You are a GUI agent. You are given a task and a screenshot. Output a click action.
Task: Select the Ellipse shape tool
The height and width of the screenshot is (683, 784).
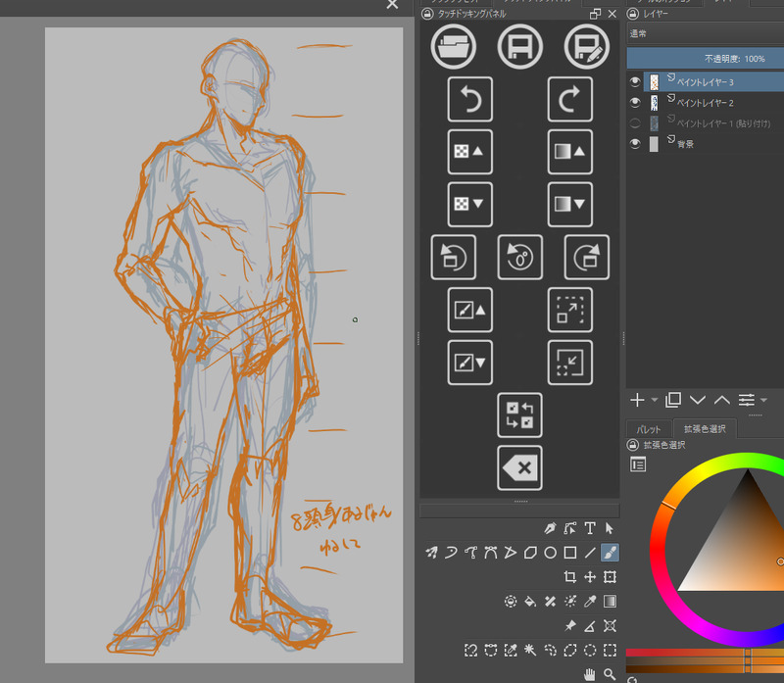click(x=551, y=553)
